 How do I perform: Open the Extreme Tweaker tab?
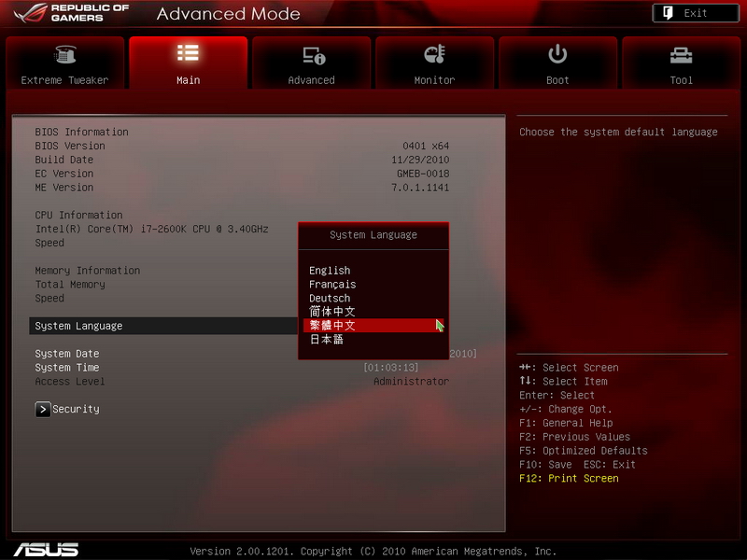pyautogui.click(x=64, y=63)
